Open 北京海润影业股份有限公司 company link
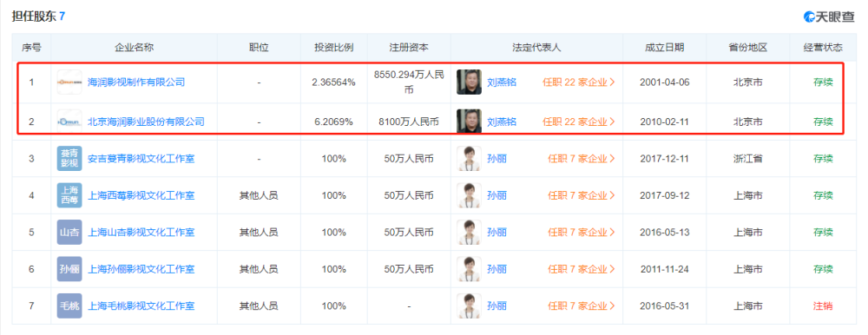The width and height of the screenshot is (868, 335). coord(146,122)
